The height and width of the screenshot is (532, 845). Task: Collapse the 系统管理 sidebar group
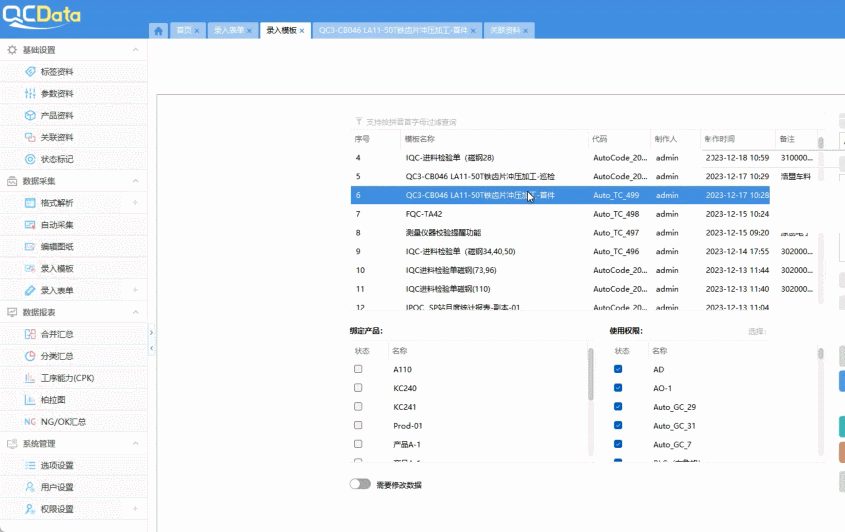pos(135,444)
